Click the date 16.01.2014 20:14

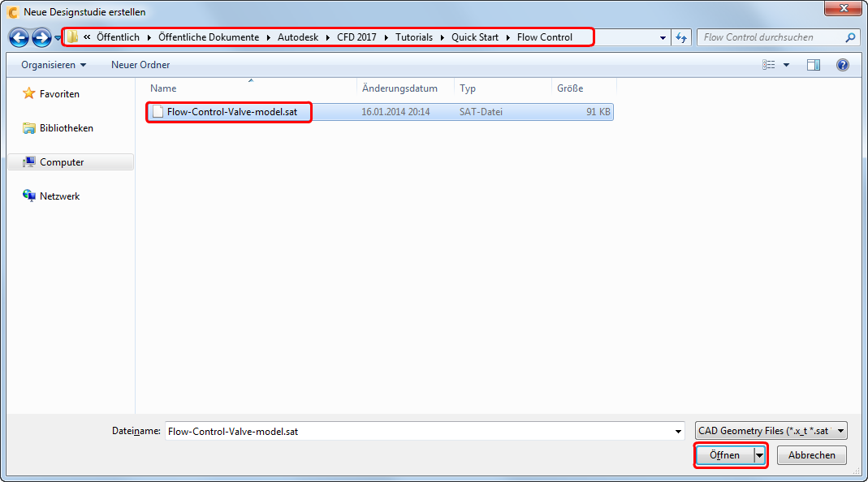point(395,112)
